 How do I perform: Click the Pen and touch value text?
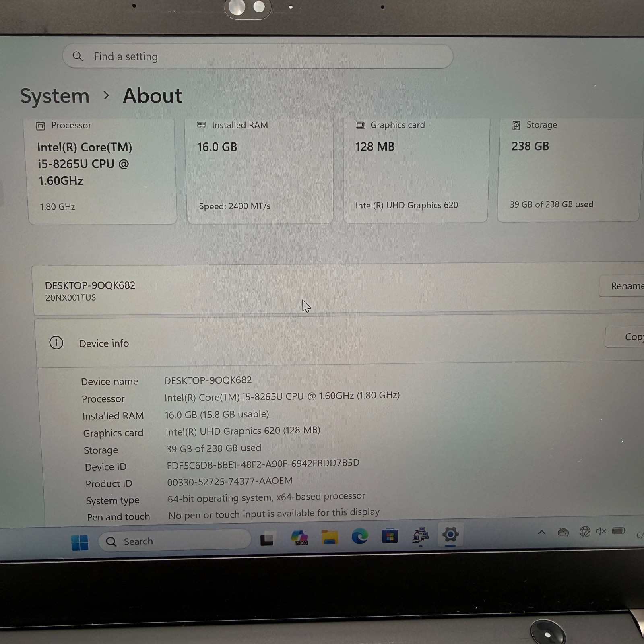coord(274,514)
